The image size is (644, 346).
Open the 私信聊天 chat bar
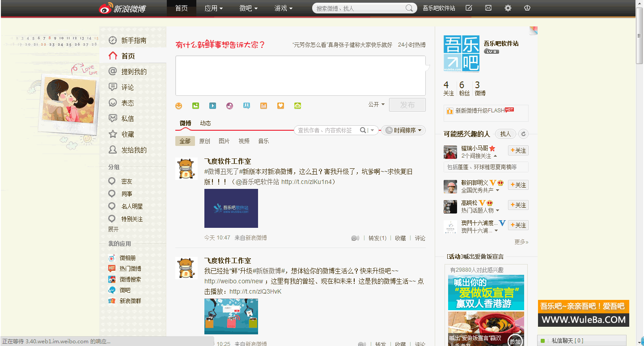(582, 341)
